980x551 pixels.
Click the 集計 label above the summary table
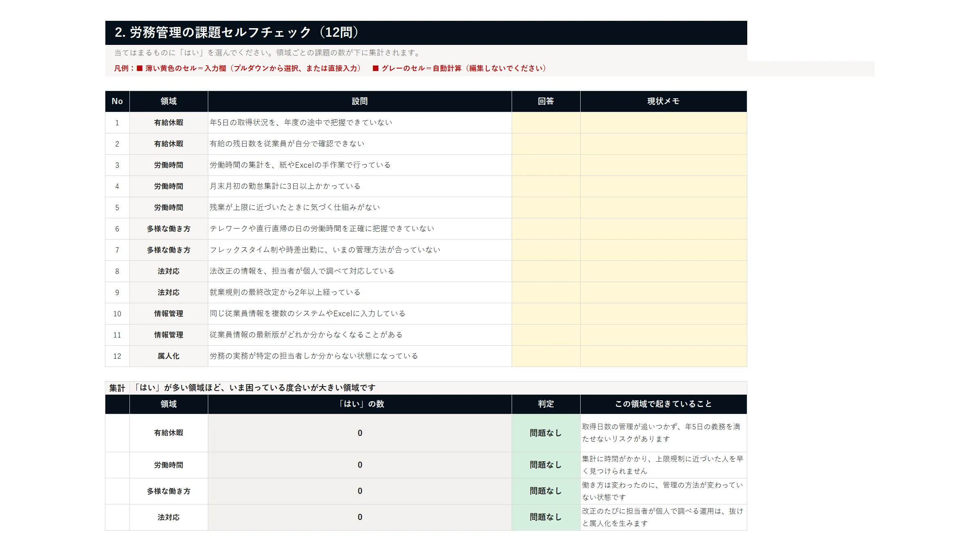pyautogui.click(x=117, y=388)
